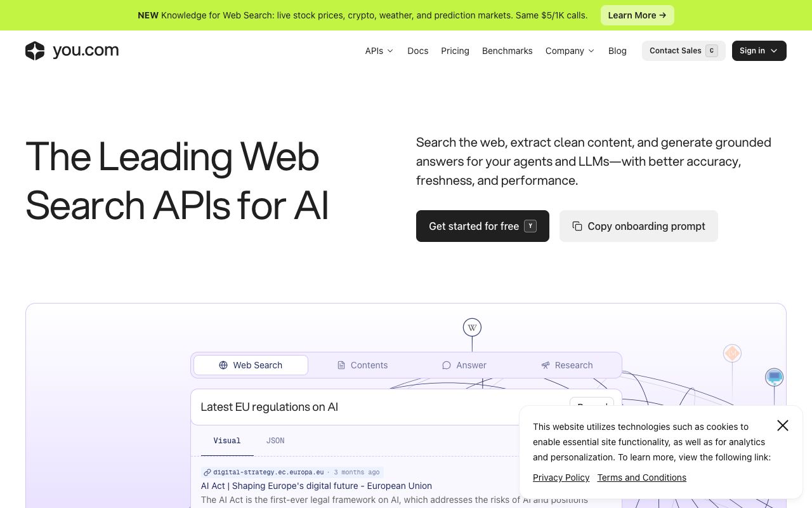Click the C shortcut badge on Contact Sales

click(x=712, y=51)
